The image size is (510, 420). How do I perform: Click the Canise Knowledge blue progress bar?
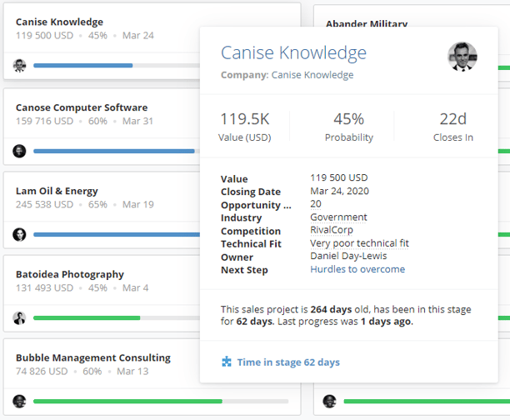pyautogui.click(x=83, y=65)
